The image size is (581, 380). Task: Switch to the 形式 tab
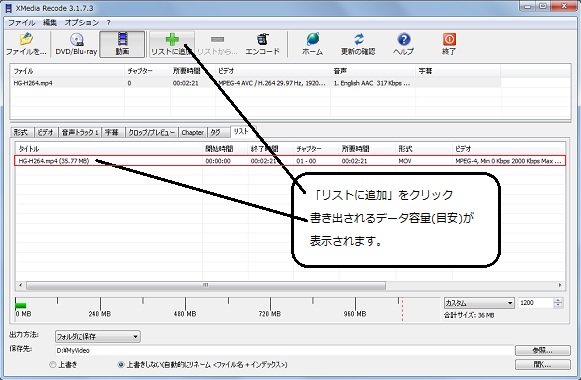coord(21,132)
